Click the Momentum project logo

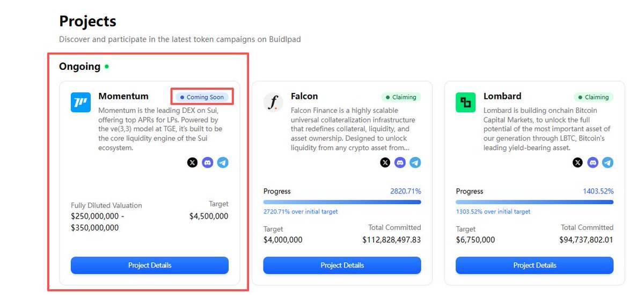coord(81,102)
